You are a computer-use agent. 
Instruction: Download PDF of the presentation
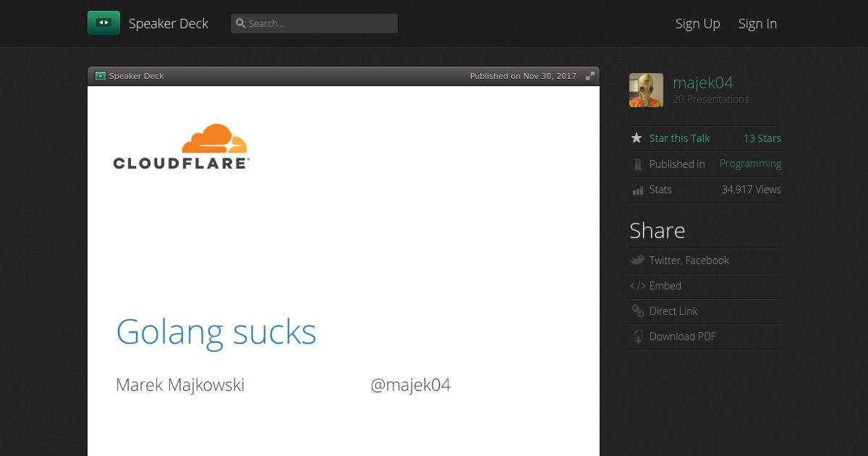(683, 337)
